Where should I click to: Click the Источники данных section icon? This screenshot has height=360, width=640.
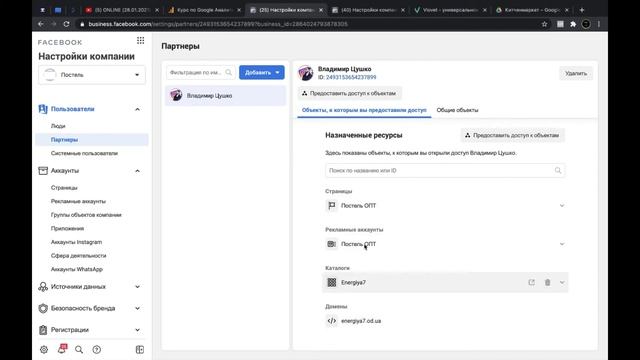[x=43, y=287]
